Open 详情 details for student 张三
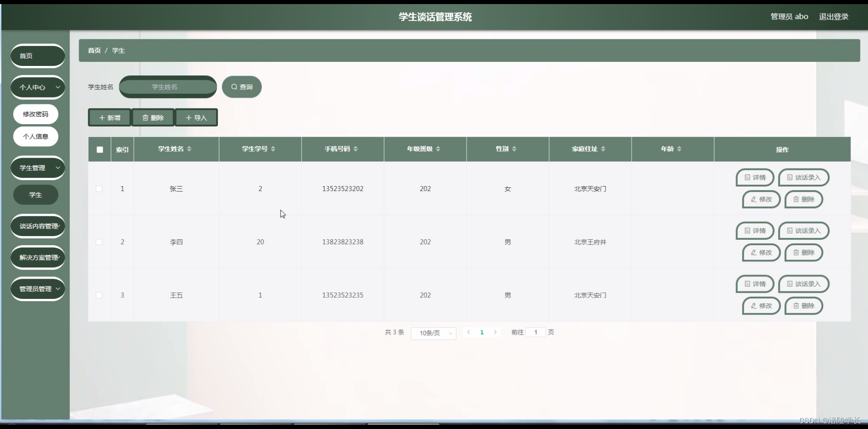 point(754,177)
